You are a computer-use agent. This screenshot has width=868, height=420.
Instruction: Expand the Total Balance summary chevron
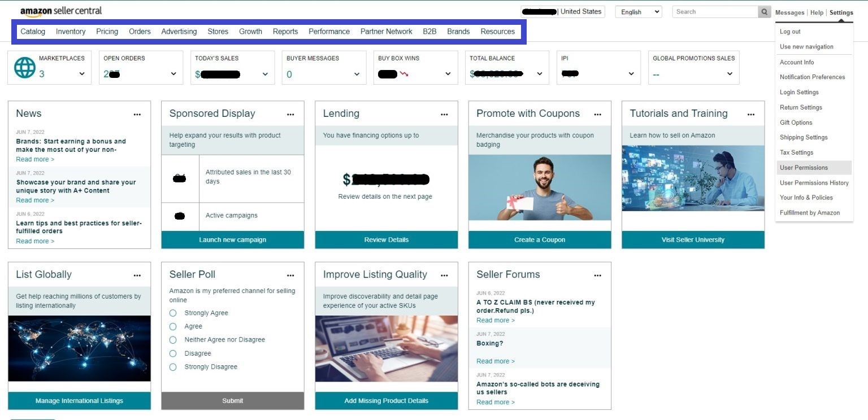(x=540, y=74)
